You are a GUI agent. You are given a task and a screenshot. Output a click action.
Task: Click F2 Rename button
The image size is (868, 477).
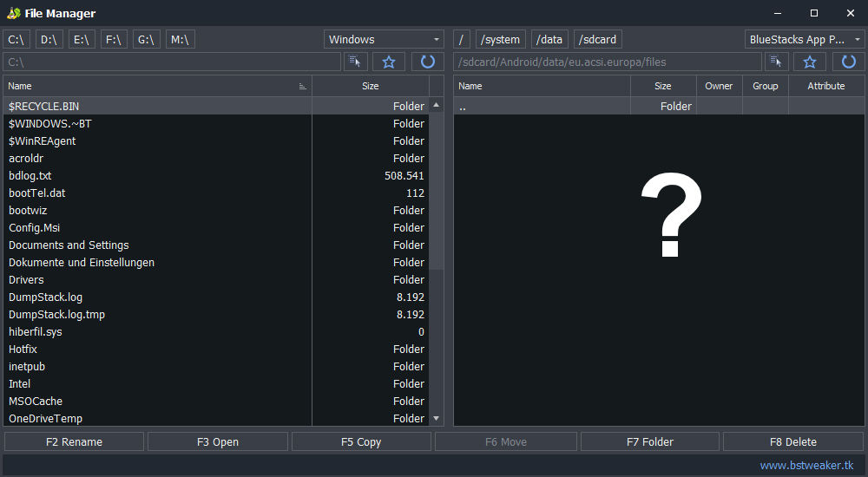pos(74,441)
